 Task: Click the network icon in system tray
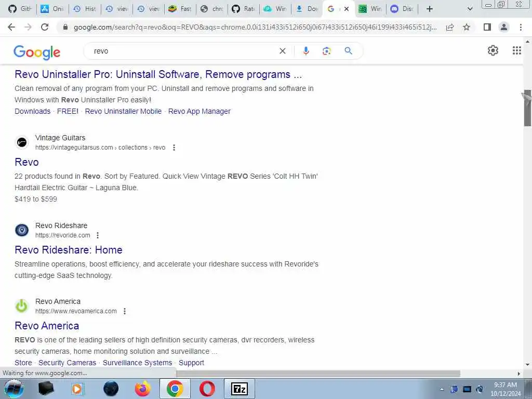(x=467, y=389)
